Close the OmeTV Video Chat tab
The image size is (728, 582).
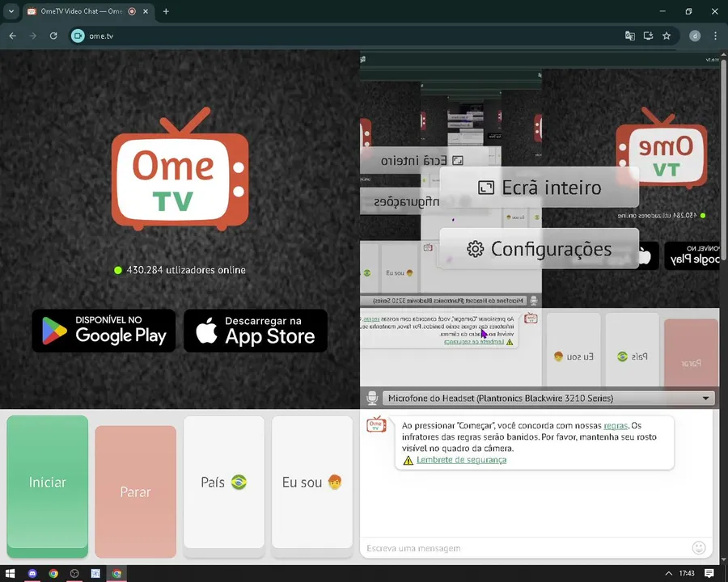pos(146,11)
